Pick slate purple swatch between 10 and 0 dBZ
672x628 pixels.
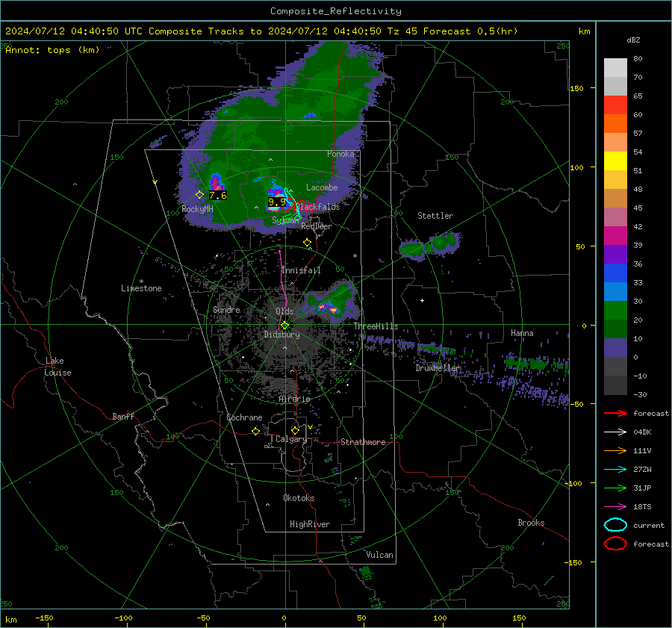[x=615, y=348]
